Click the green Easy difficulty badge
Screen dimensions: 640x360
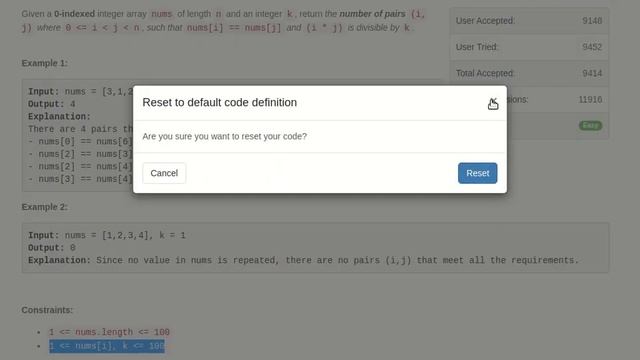click(x=590, y=125)
